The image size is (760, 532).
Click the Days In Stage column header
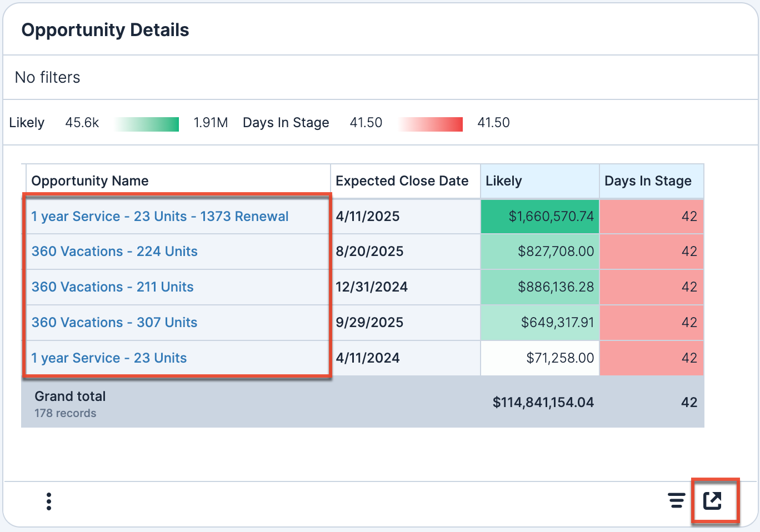pos(648,181)
